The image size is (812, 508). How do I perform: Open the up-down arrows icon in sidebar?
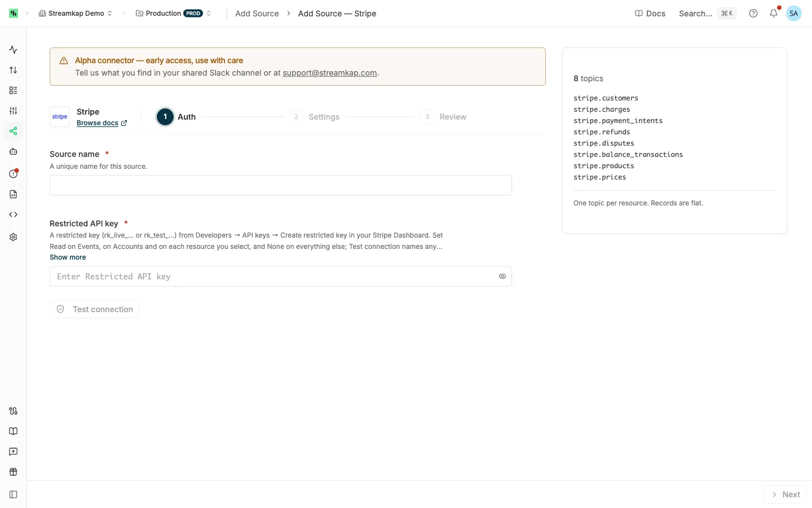click(14, 70)
